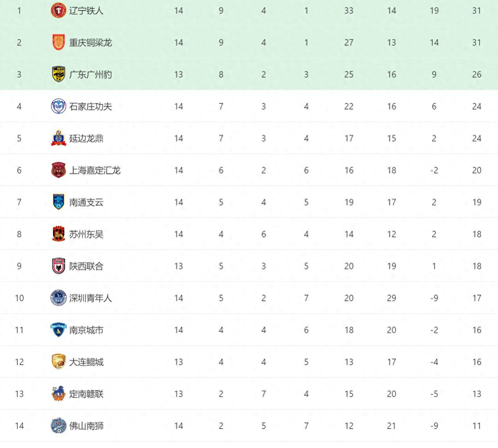Viewport: 498px width, 448px height.
Task: Click the 定南赣联 lion logo
Action: point(58,394)
